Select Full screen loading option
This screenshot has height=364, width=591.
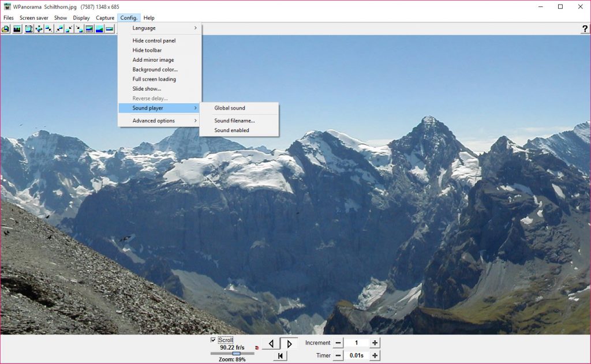click(x=160, y=79)
